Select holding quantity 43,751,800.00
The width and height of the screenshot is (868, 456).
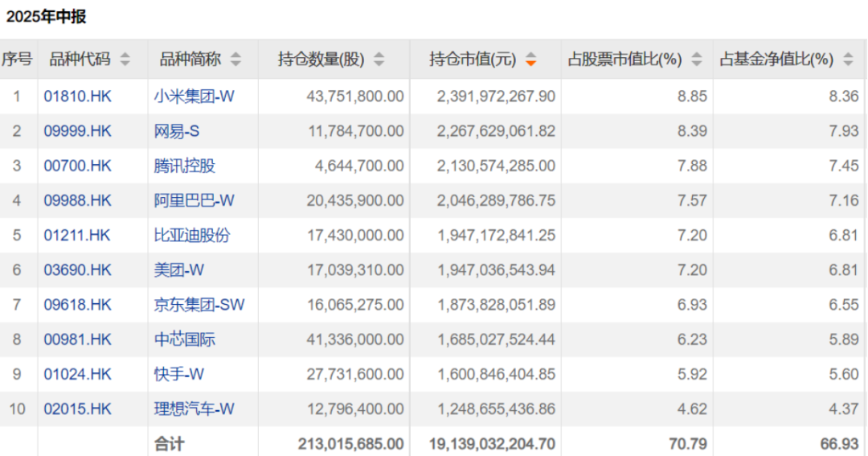355,97
